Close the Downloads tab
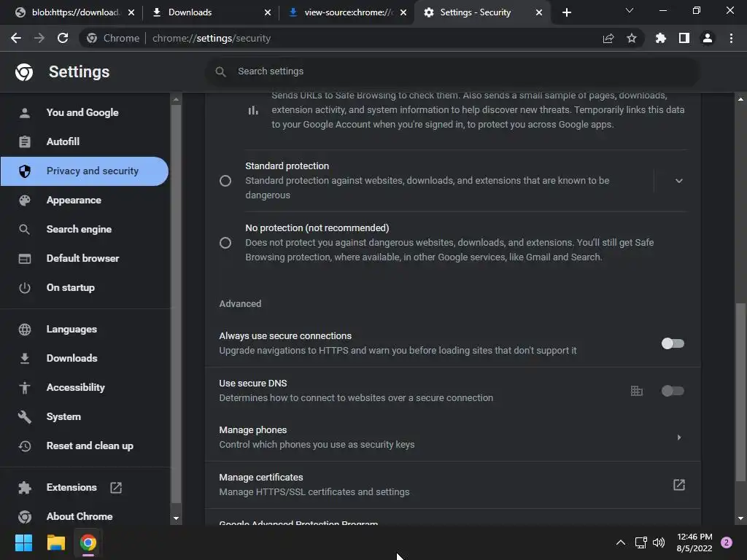Screen dimensions: 747x560 tap(267, 12)
